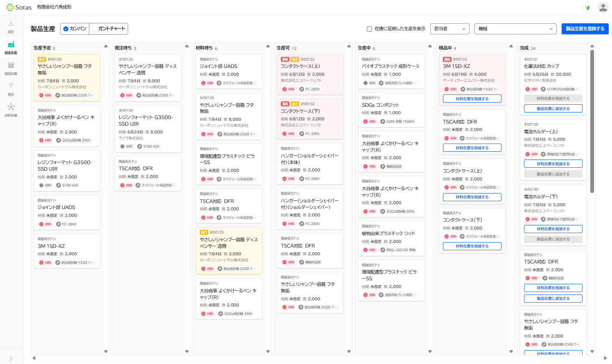This screenshot has width=612, height=364.
Task: Click 材料在庫を削減する on 検品中 コンタクトケース(上) card
Action: pyautogui.click(x=472, y=197)
